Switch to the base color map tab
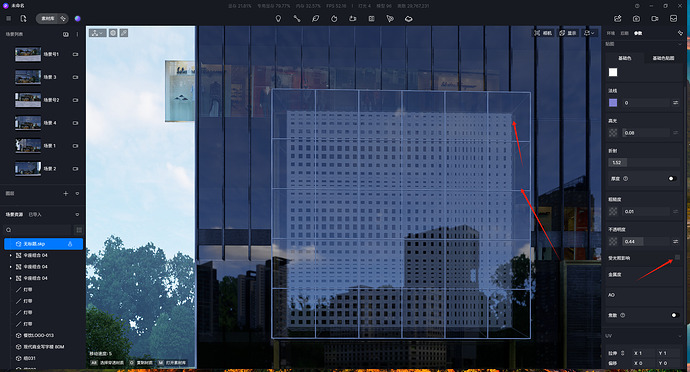 pyautogui.click(x=663, y=58)
